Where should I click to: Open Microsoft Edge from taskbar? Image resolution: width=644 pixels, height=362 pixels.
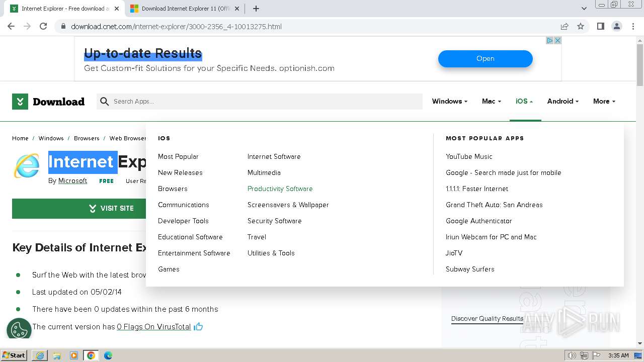click(108, 355)
